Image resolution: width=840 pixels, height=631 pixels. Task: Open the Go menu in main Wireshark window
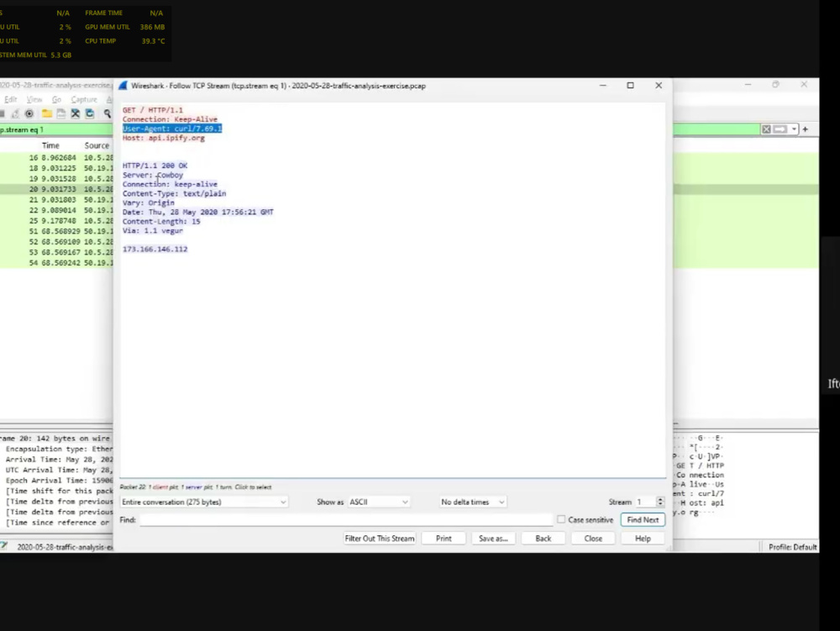coord(57,100)
